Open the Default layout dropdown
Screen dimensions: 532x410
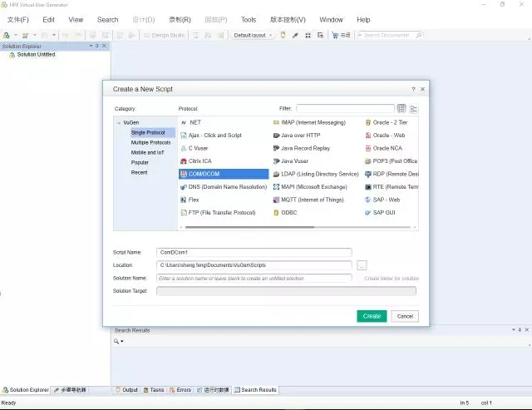coord(253,35)
